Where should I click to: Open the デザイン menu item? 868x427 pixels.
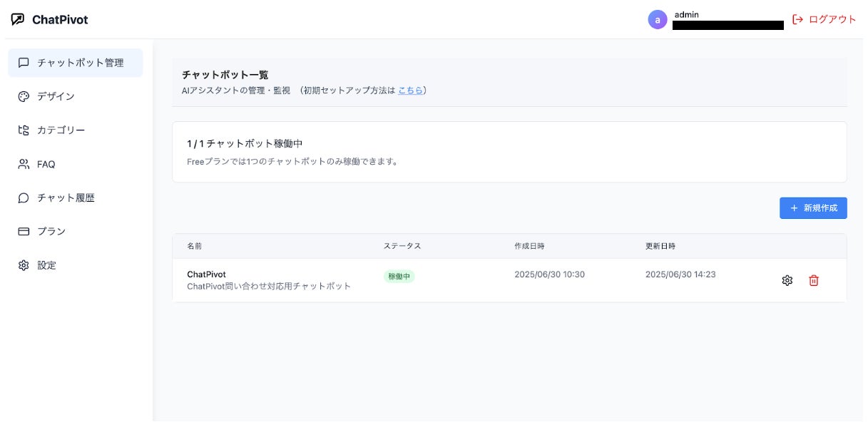[x=56, y=96]
